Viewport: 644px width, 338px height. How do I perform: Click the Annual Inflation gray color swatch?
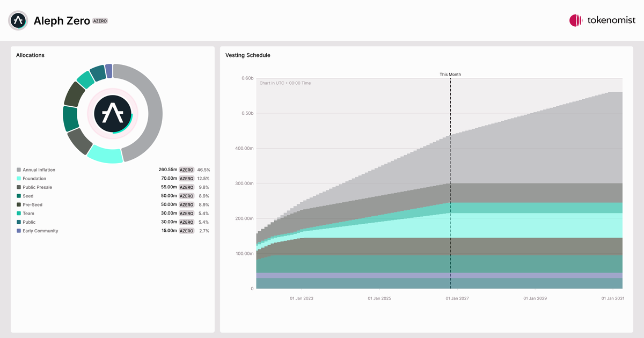point(19,170)
